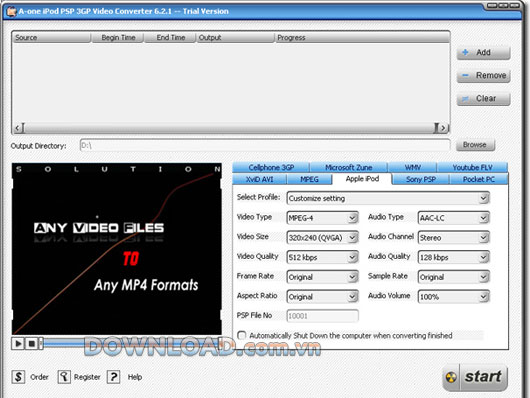Image resolution: width=530 pixels, height=398 pixels.
Task: Open the Aspect Ratio dropdown
Action: 322,297
